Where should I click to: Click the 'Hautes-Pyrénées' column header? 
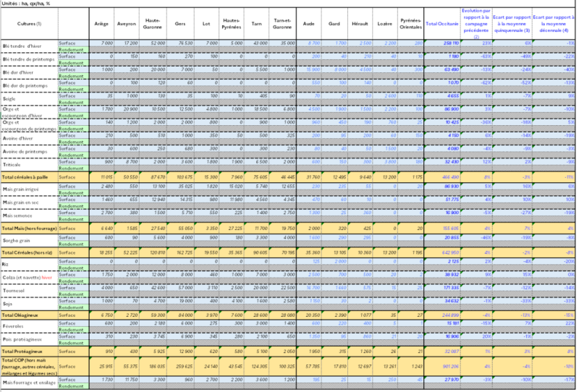tap(231, 24)
